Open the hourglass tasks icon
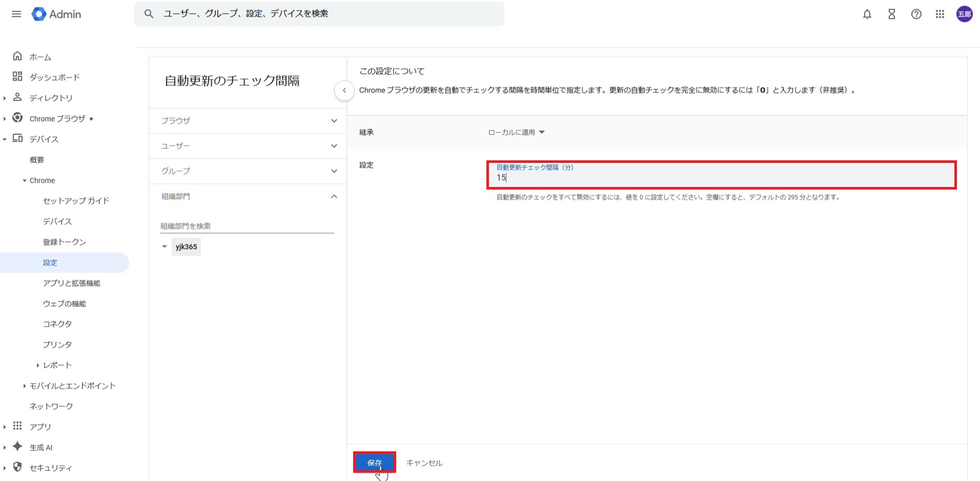Viewport: 980px width, 481px height. click(x=891, y=14)
